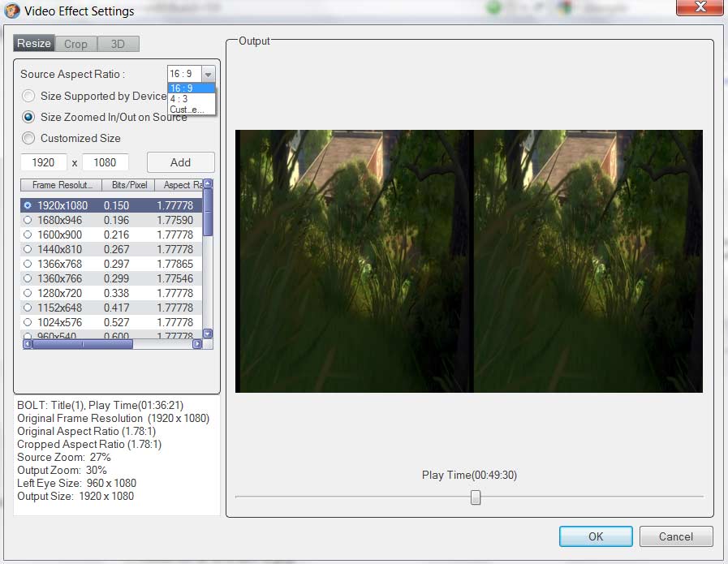The image size is (728, 564).
Task: Click the horizontal scrollbar thumb under the list
Action: click(83, 344)
